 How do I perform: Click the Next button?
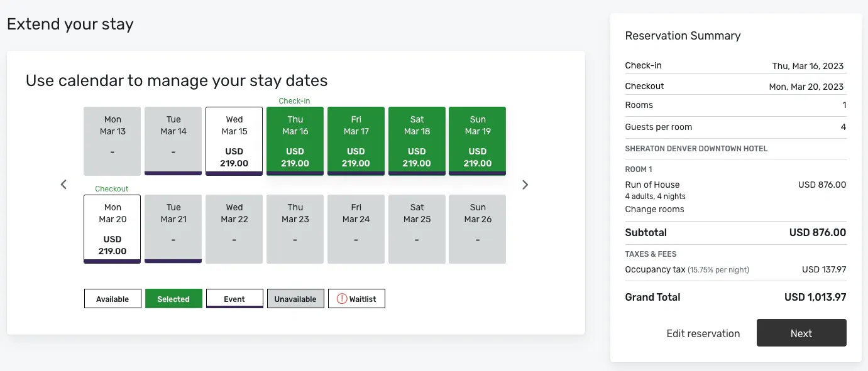[801, 333]
